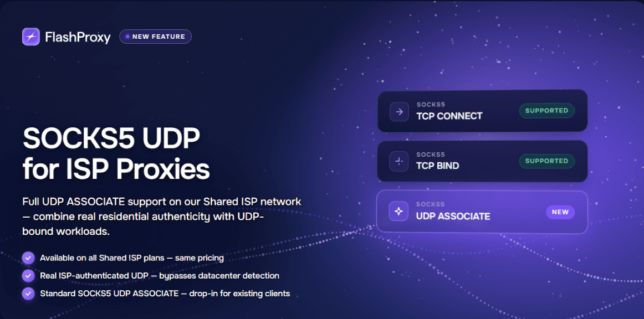The image size is (644, 319).
Task: Click the checkmark beside Available on all Shared ISP plans
Action: tap(28, 258)
